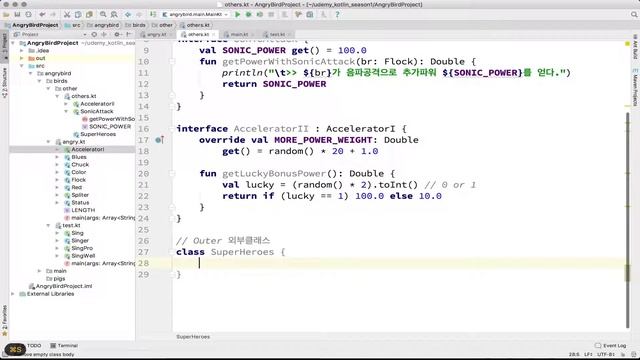Place cursor on line 28 in editor

[x=400, y=263]
